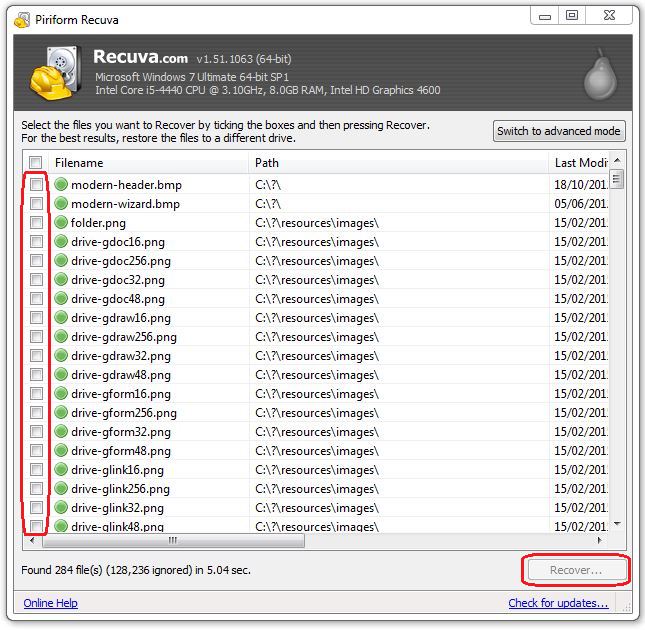The image size is (645, 630).
Task: Click the green status icon for drive-gform256.png
Action: pyautogui.click(x=61, y=412)
